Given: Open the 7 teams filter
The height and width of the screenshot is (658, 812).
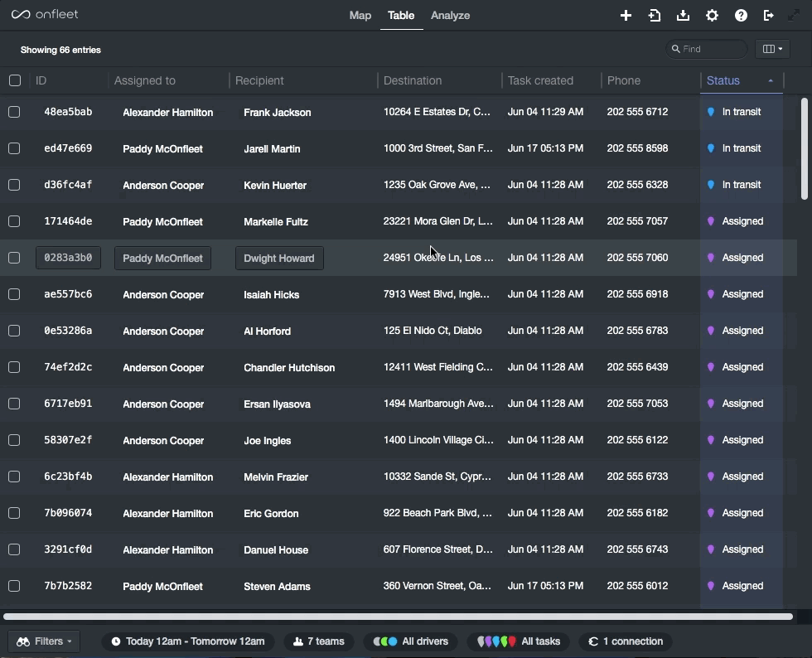Looking at the screenshot, I should pos(319,641).
